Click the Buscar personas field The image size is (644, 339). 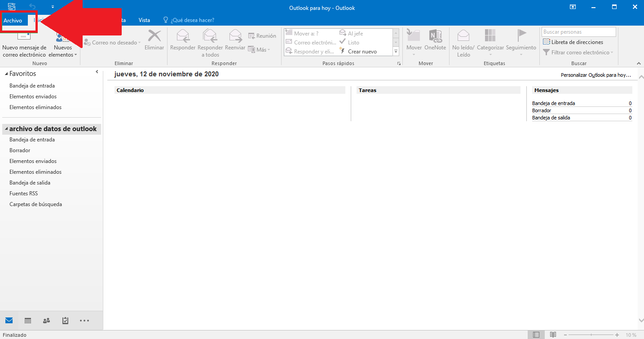579,32
